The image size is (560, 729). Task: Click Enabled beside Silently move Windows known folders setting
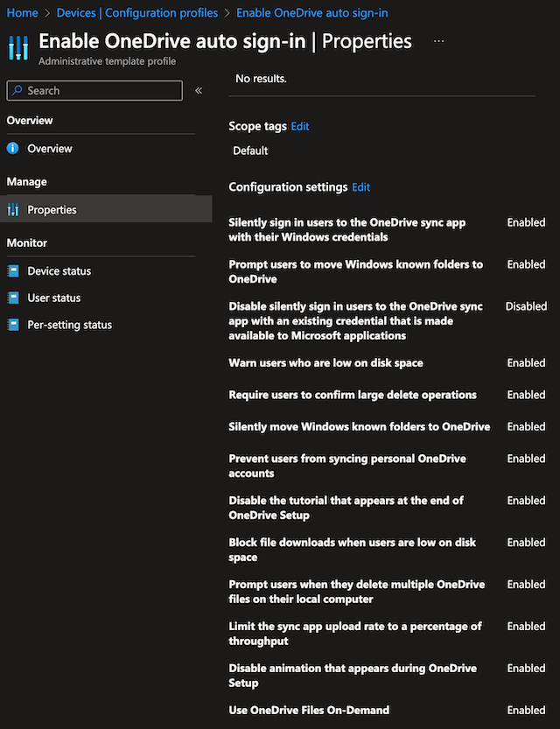(526, 426)
